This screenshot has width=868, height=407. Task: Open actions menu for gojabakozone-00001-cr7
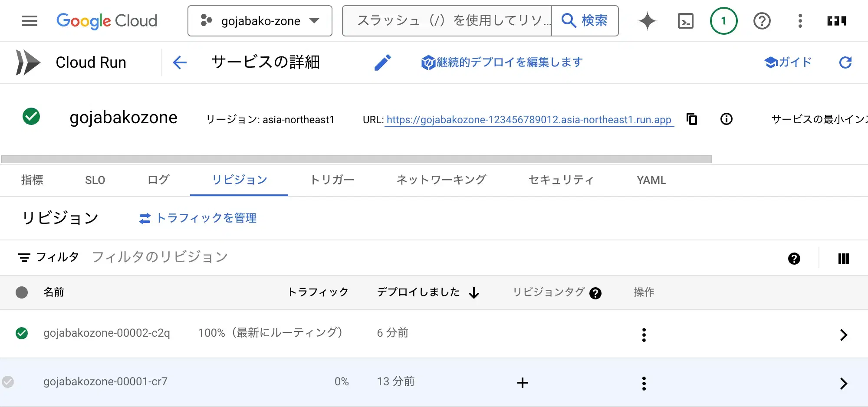[644, 383]
